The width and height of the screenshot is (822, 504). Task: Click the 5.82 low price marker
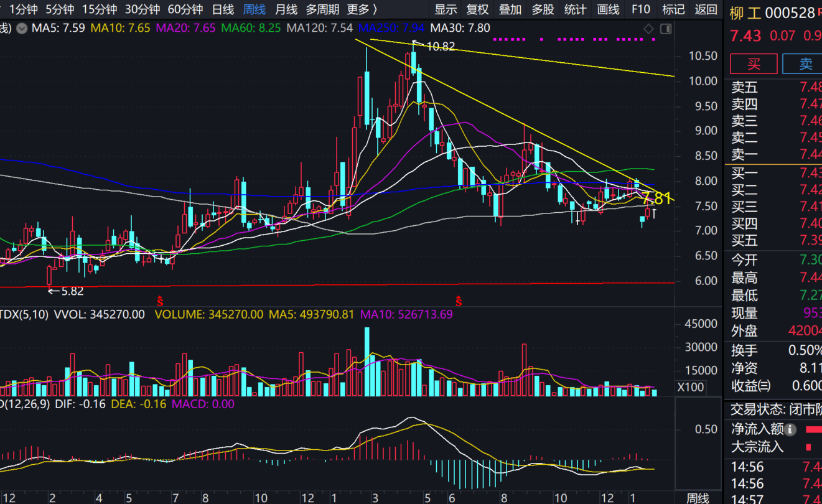[72, 291]
